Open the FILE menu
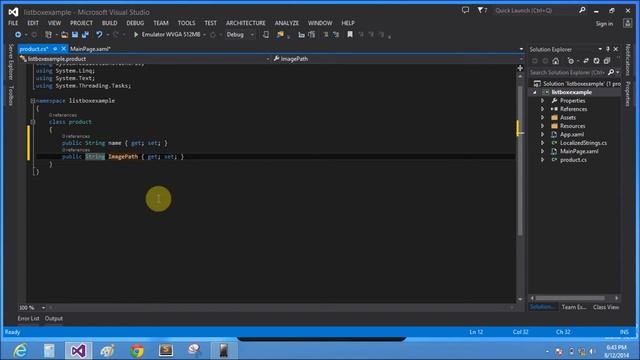Screen dimensions: 640x360 tap(13, 23)
